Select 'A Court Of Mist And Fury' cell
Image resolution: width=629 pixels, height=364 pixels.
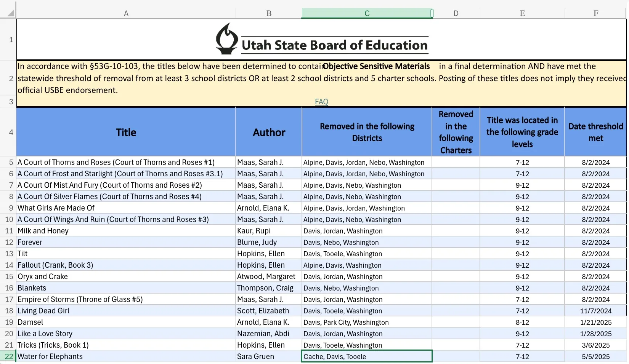[x=126, y=185]
